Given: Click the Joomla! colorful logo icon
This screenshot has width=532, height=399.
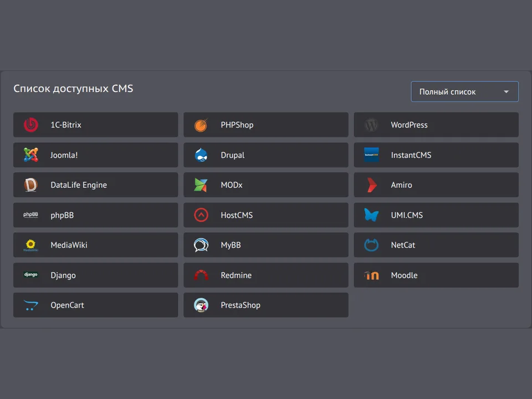Looking at the screenshot, I should tap(31, 155).
